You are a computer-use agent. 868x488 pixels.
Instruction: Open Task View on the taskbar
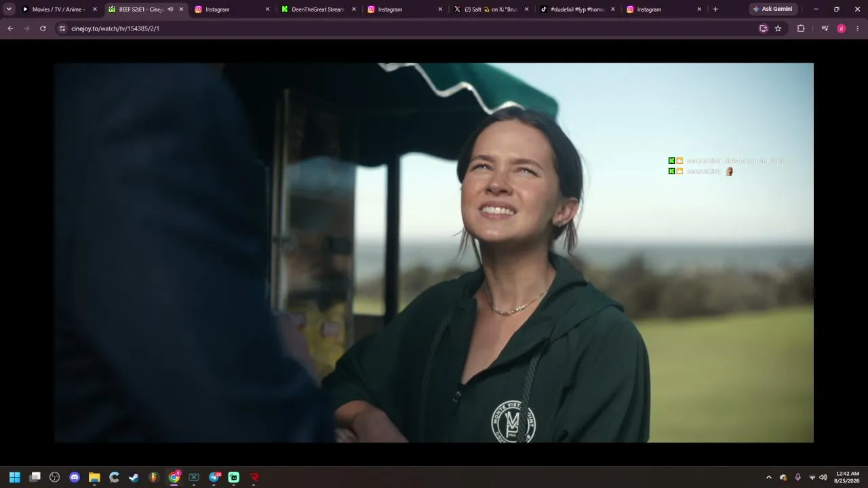(35, 477)
